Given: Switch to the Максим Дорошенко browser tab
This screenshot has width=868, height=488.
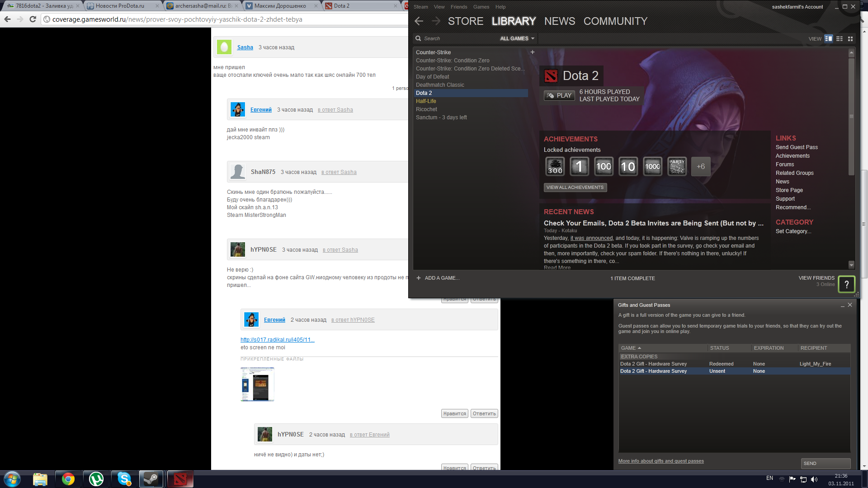Looking at the screenshot, I should click(282, 6).
